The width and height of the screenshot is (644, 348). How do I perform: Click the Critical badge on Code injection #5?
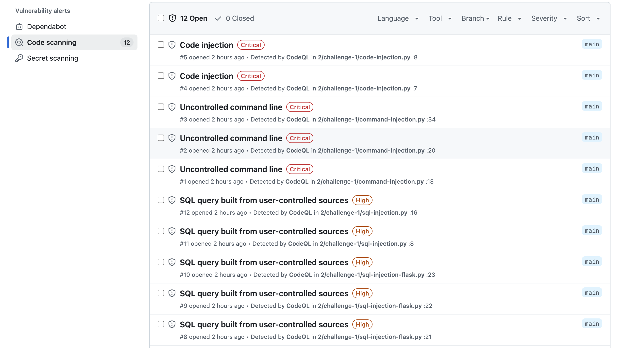251,45
